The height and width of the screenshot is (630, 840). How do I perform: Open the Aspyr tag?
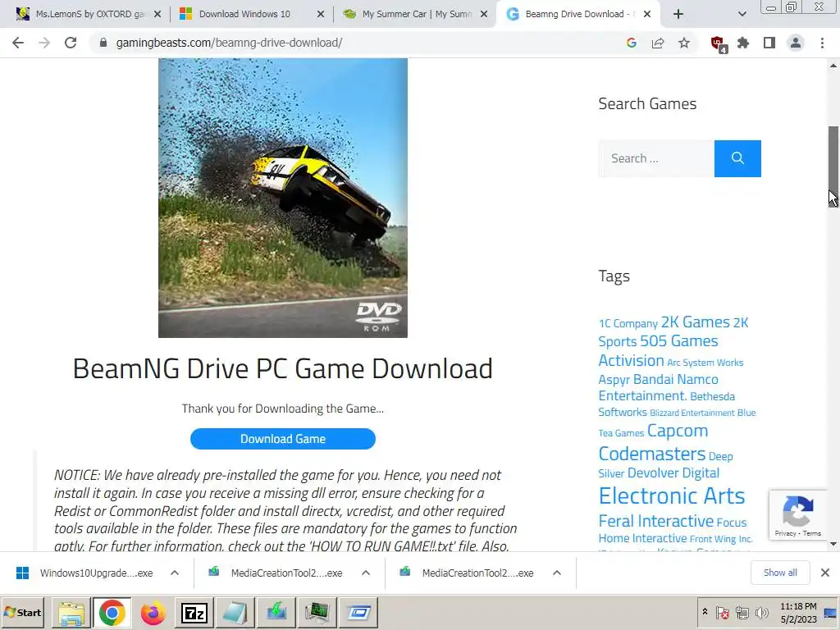[x=614, y=379]
